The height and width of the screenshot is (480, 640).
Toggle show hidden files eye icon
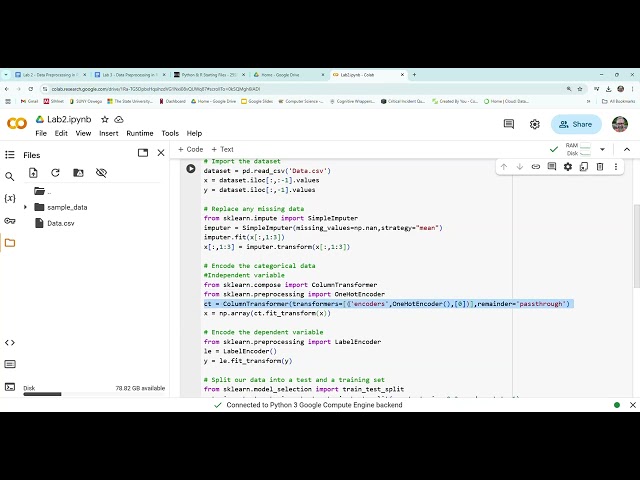click(101, 173)
